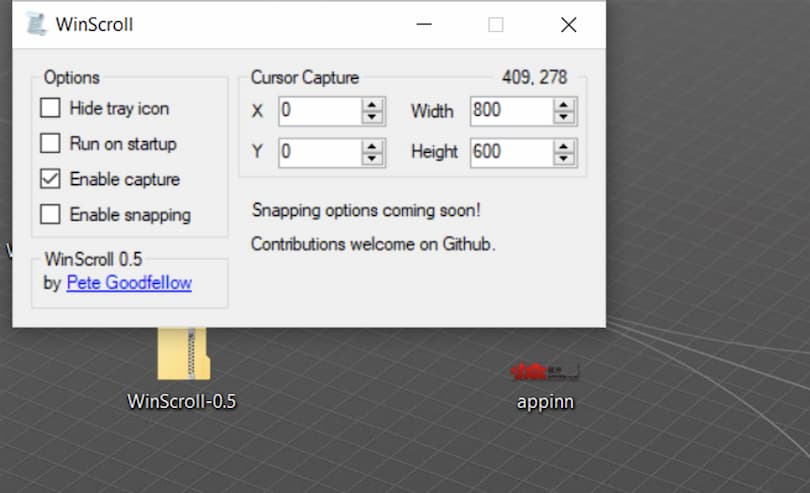Toggle the Enable snapping checkbox
The height and width of the screenshot is (493, 810).
point(50,214)
